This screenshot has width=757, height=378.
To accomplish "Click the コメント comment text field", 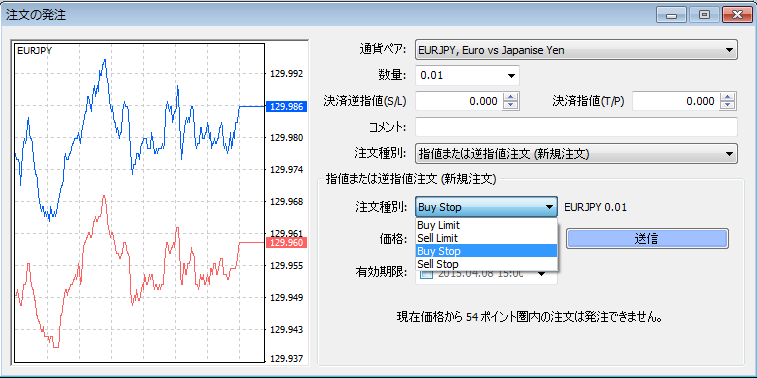I will [576, 127].
